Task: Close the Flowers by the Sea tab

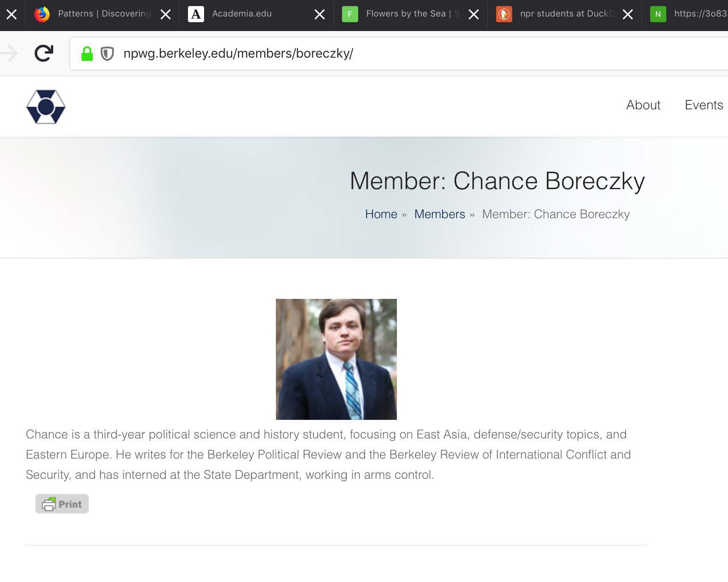Action: (474, 15)
